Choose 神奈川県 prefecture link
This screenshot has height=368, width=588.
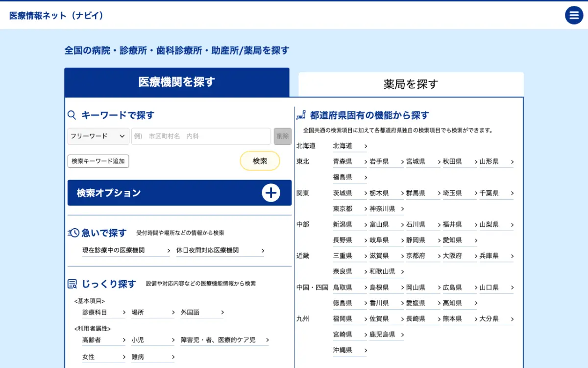(x=387, y=209)
